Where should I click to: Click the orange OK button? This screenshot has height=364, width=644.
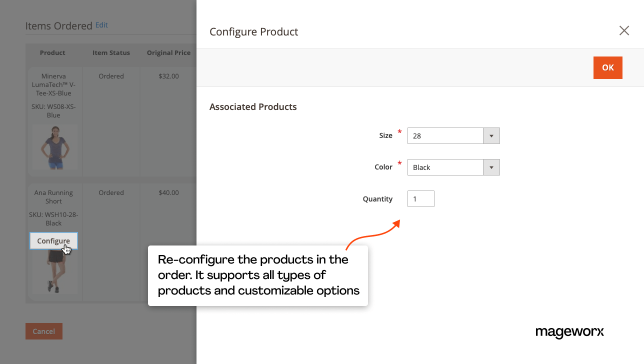pos(607,67)
